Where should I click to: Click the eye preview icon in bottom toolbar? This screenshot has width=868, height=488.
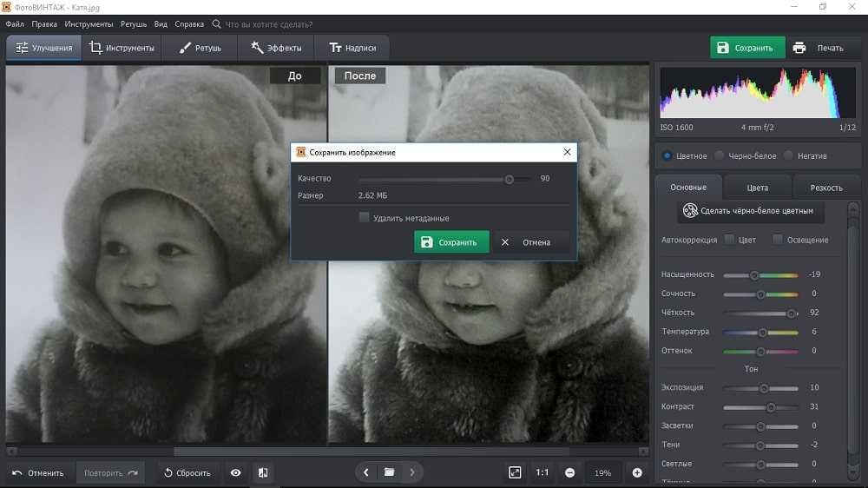click(x=235, y=472)
